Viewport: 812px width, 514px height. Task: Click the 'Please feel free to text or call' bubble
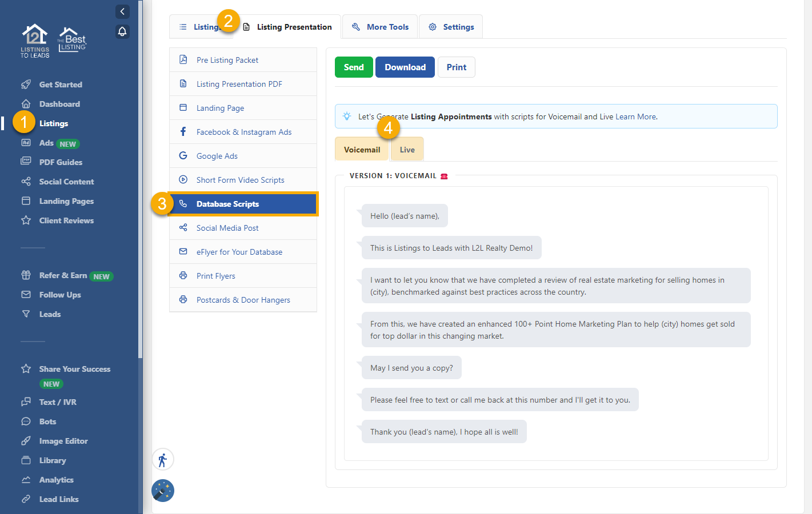[500, 400]
